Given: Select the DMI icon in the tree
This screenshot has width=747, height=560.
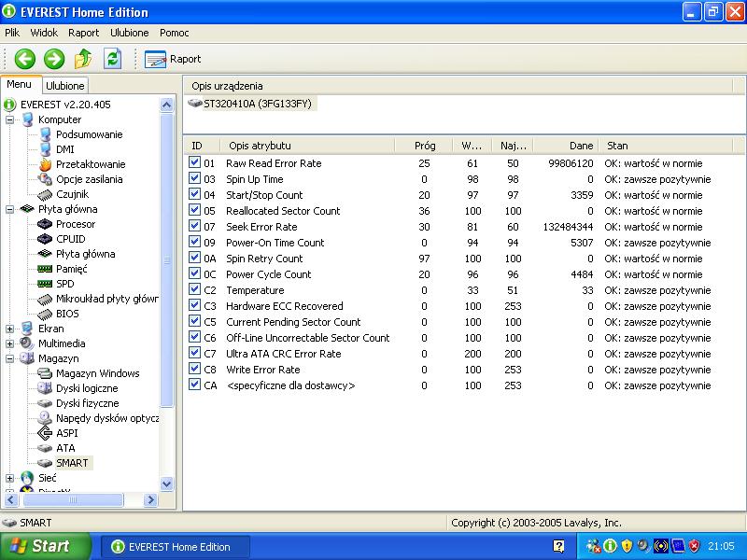Looking at the screenshot, I should click(x=45, y=149).
